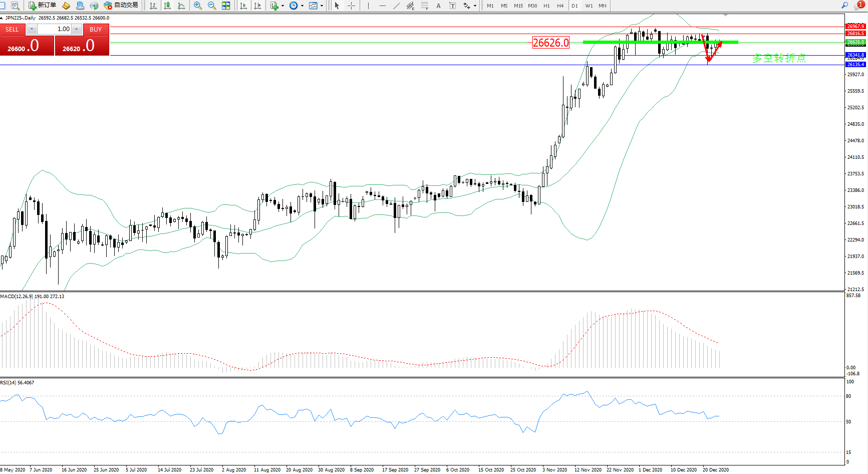Tile chart windows with grid icon

tap(226, 6)
